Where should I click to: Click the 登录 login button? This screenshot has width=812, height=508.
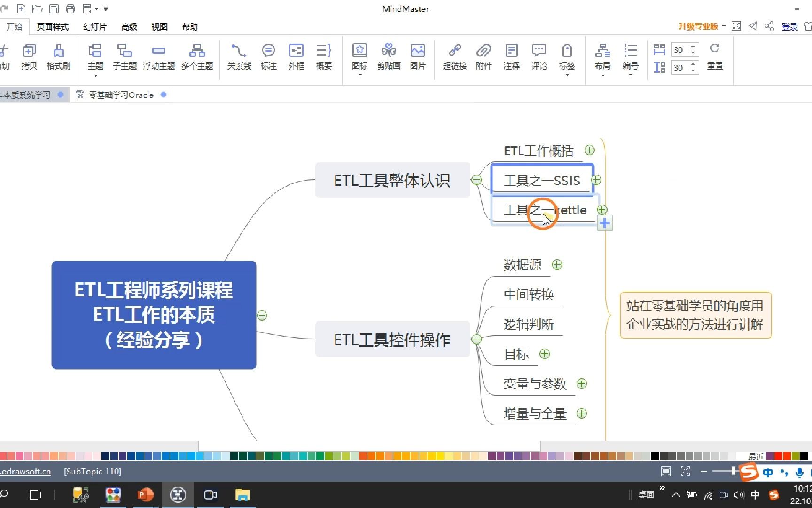789,26
